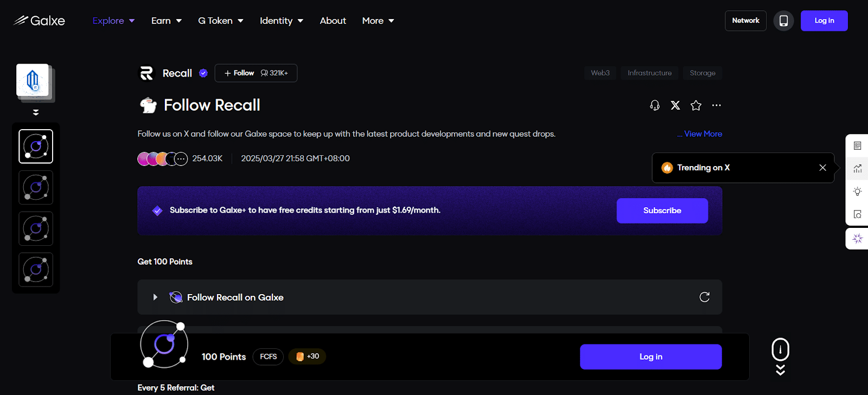Click the "100 Points" reward text
This screenshot has width=868, height=395.
[224, 356]
